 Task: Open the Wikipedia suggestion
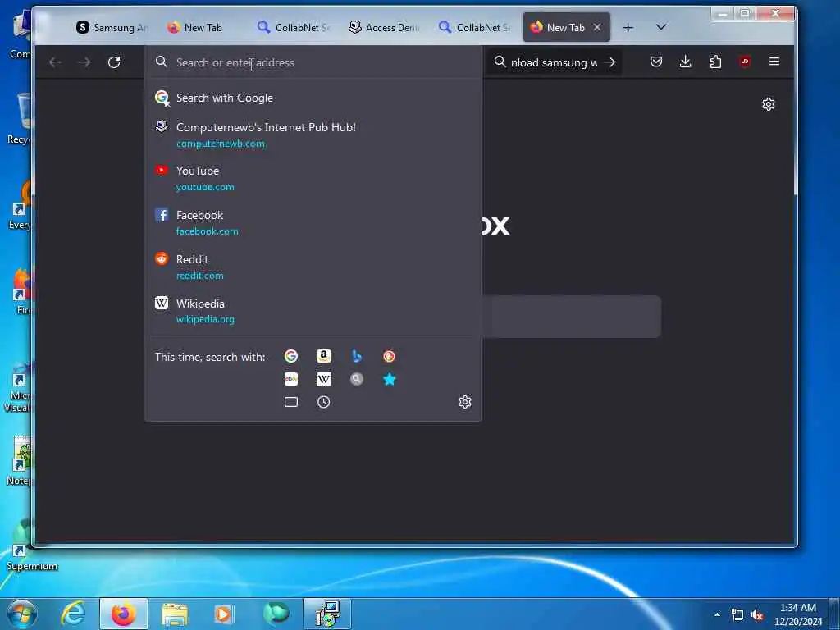pyautogui.click(x=313, y=311)
